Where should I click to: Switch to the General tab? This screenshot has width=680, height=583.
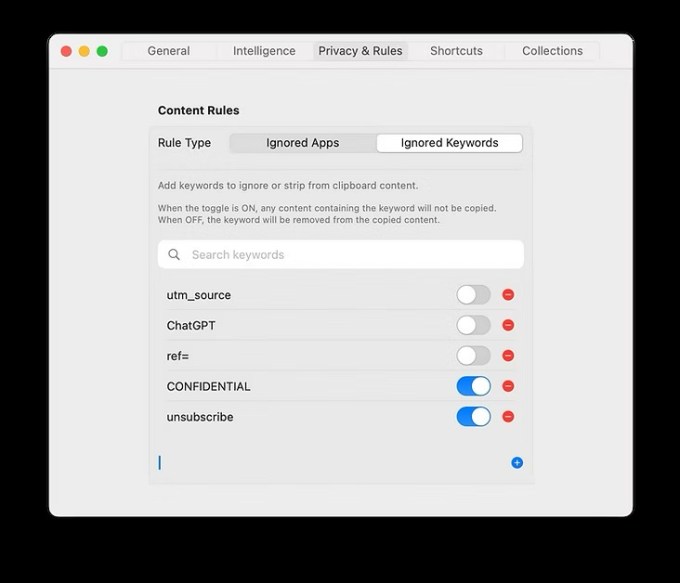[168, 51]
